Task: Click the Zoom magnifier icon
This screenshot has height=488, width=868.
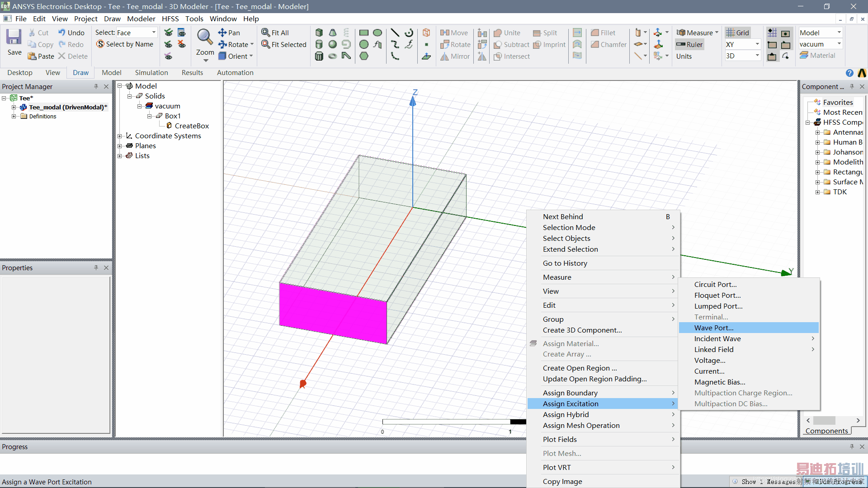Action: [x=205, y=37]
